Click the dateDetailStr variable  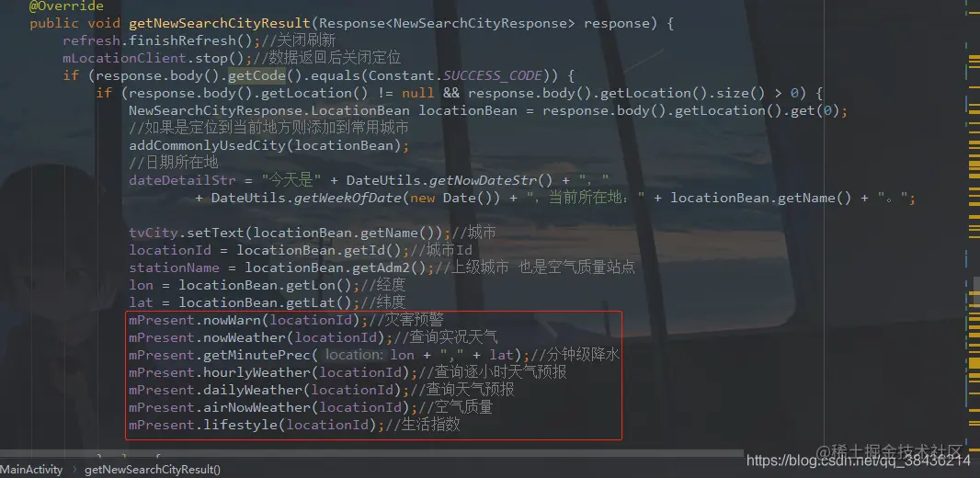183,180
